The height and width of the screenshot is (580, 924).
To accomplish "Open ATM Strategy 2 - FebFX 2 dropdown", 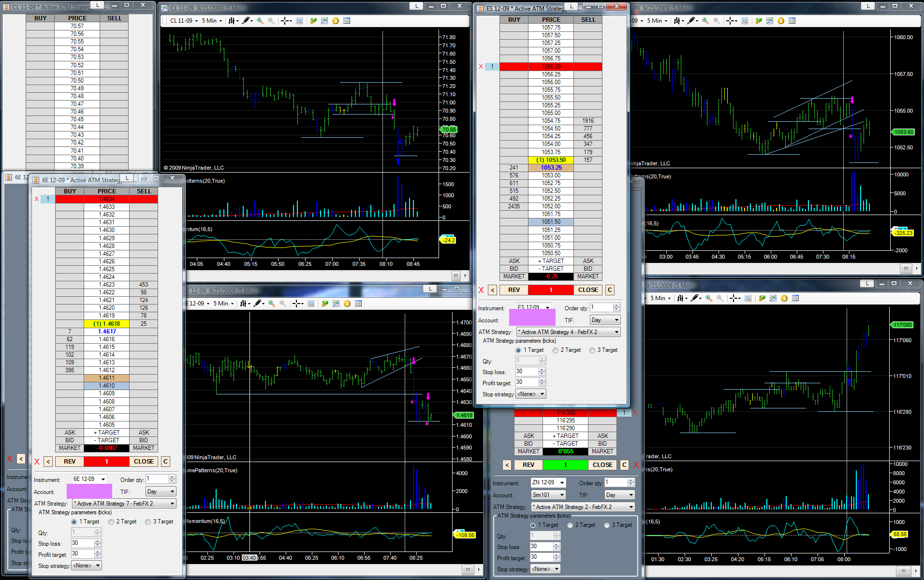I will pos(583,507).
